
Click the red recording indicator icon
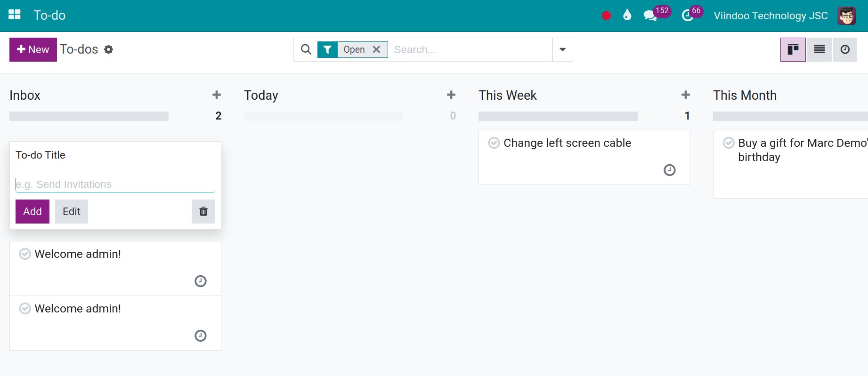(x=606, y=16)
